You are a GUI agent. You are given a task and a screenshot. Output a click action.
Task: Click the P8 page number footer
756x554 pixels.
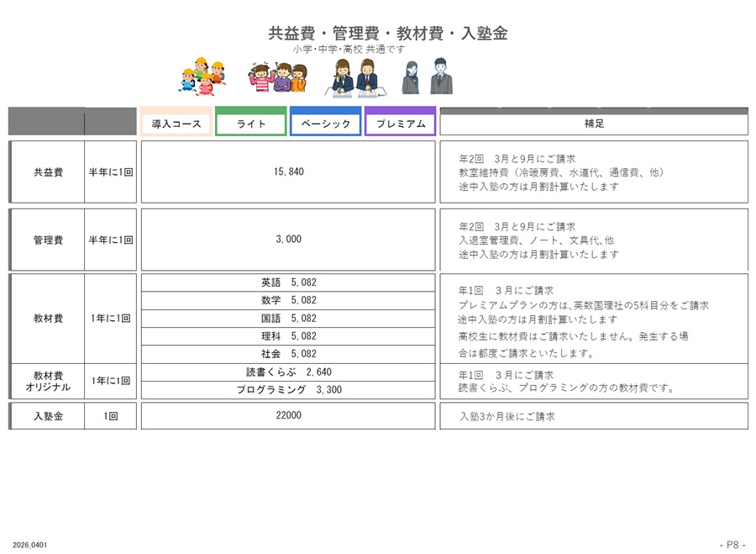click(x=732, y=544)
